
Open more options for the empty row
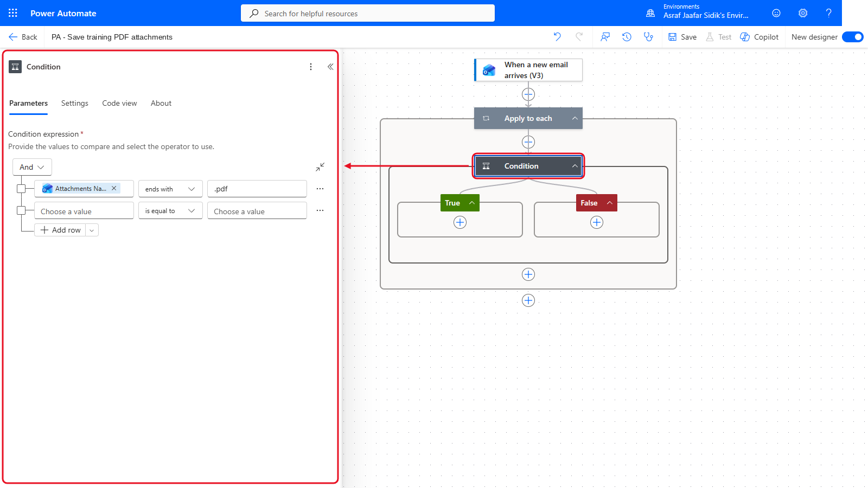(x=320, y=210)
